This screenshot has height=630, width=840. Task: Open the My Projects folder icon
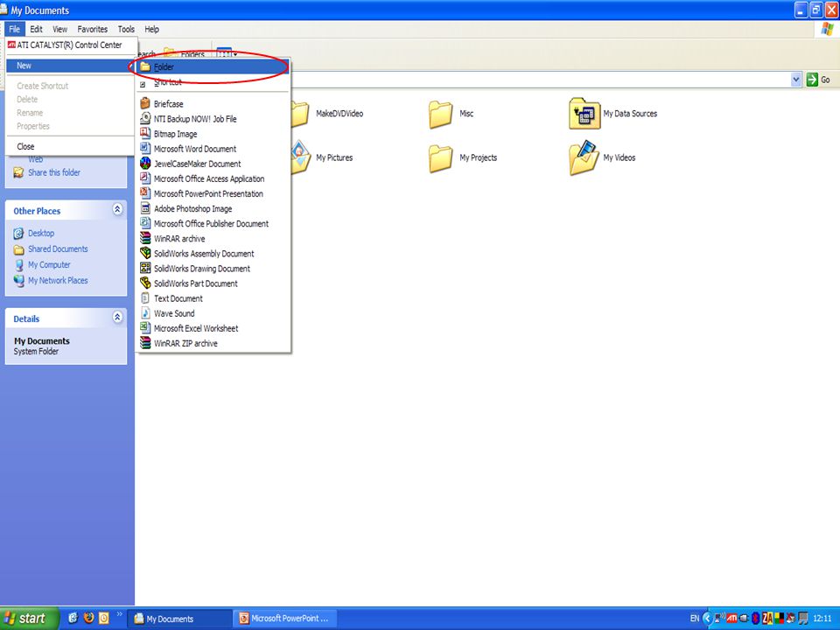pos(440,158)
